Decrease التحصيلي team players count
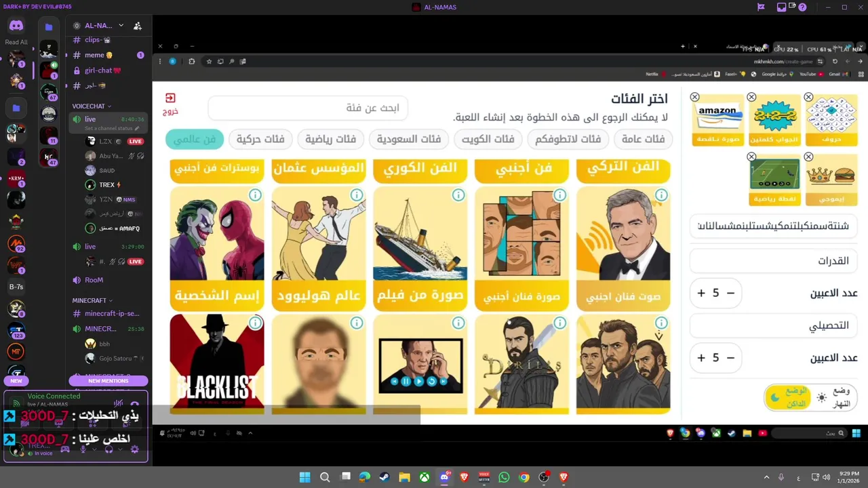 [x=730, y=358]
